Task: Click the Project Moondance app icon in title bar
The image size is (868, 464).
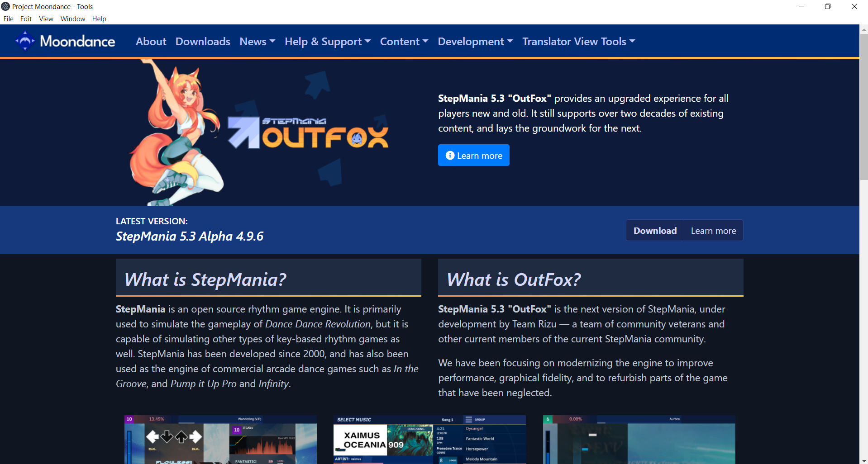Action: [5, 6]
